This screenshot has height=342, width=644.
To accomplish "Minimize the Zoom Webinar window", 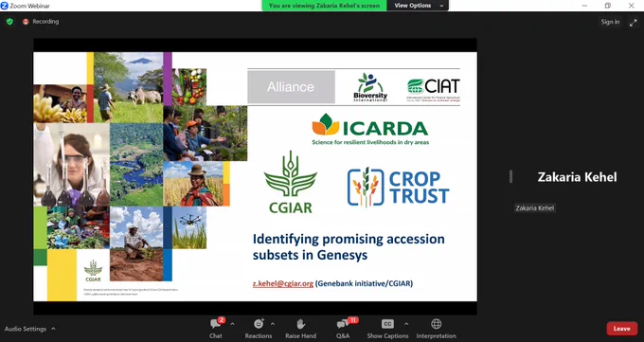I will pyautogui.click(x=584, y=6).
